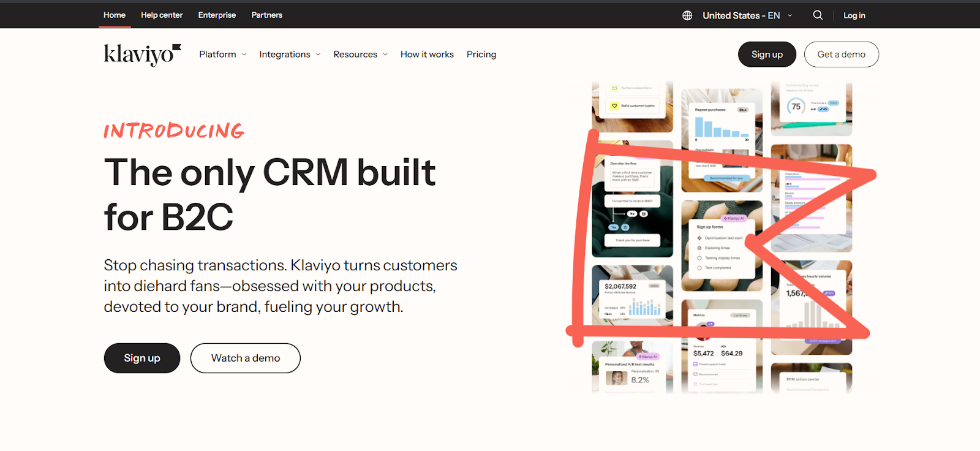This screenshot has width=980, height=451.
Task: Switch to the Enterprise tab
Action: click(x=217, y=15)
